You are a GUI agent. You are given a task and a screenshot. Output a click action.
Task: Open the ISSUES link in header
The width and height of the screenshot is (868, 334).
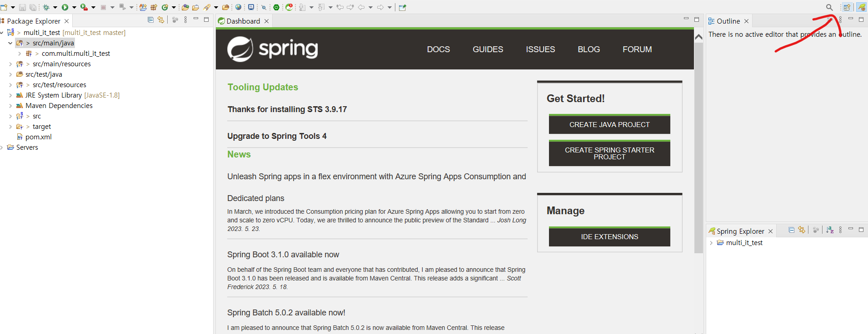pyautogui.click(x=540, y=49)
